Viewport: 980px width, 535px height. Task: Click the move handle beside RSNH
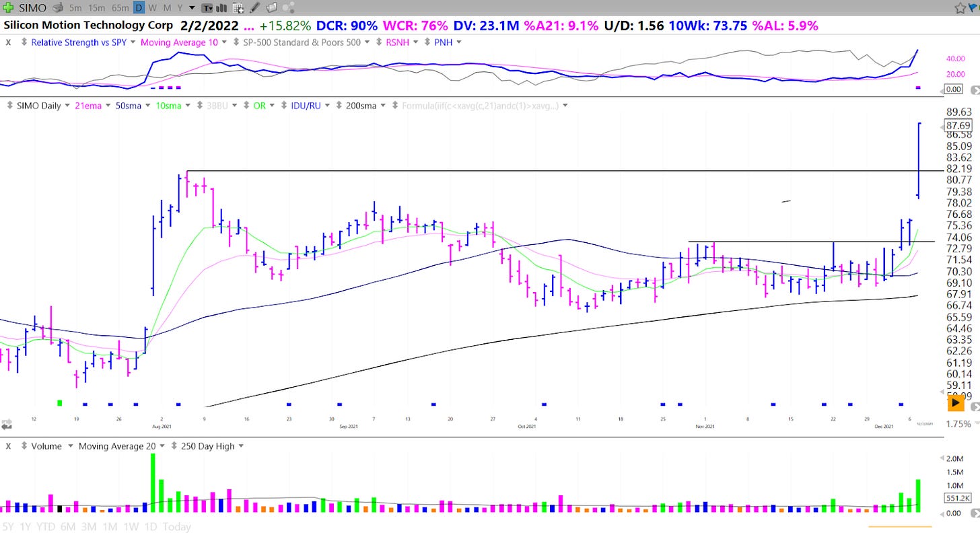click(379, 42)
